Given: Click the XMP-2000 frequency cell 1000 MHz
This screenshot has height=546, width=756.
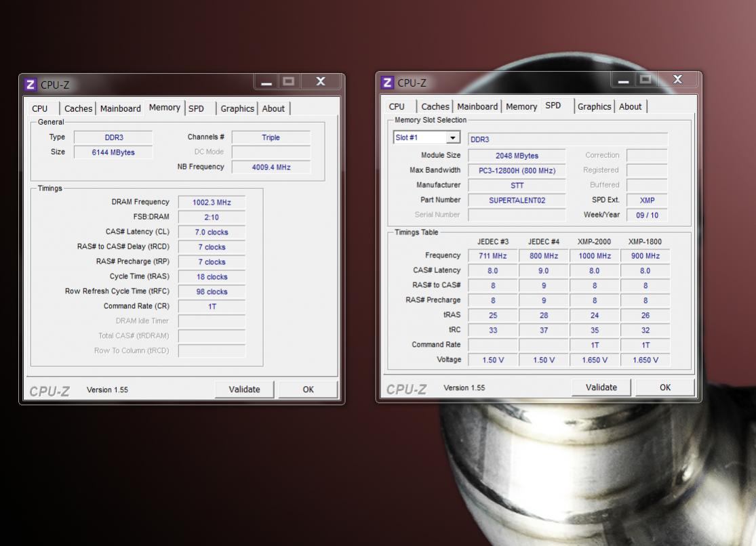Looking at the screenshot, I should [x=595, y=256].
